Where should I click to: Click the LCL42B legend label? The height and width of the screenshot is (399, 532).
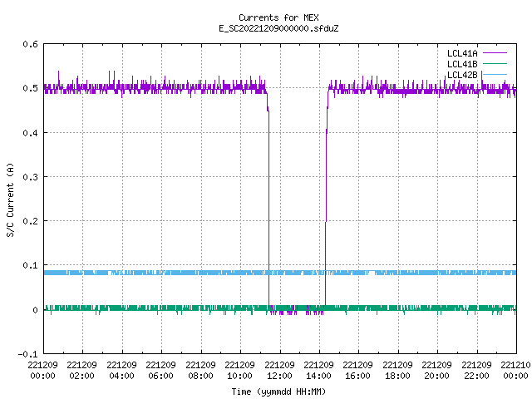pyautogui.click(x=462, y=75)
